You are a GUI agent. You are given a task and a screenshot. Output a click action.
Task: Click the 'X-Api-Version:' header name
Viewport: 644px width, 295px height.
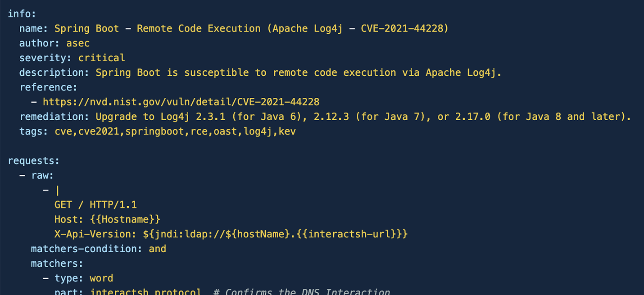coord(95,234)
